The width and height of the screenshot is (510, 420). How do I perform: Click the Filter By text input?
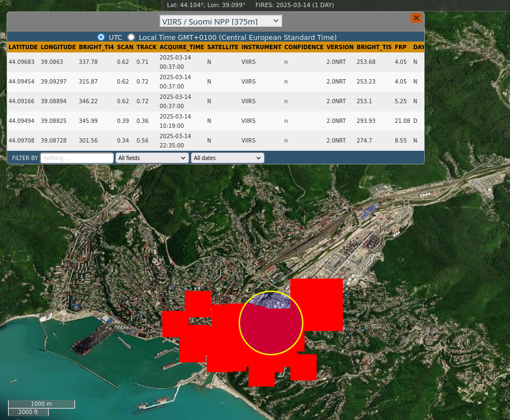pos(77,158)
